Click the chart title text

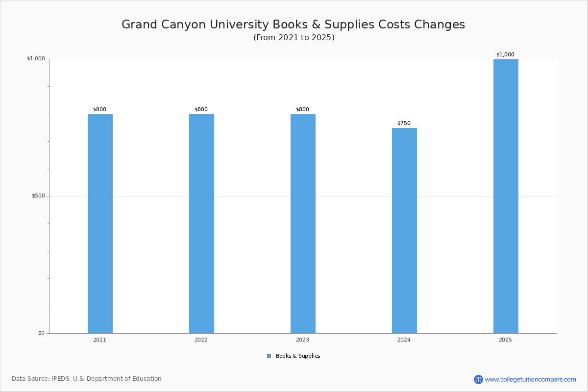293,24
